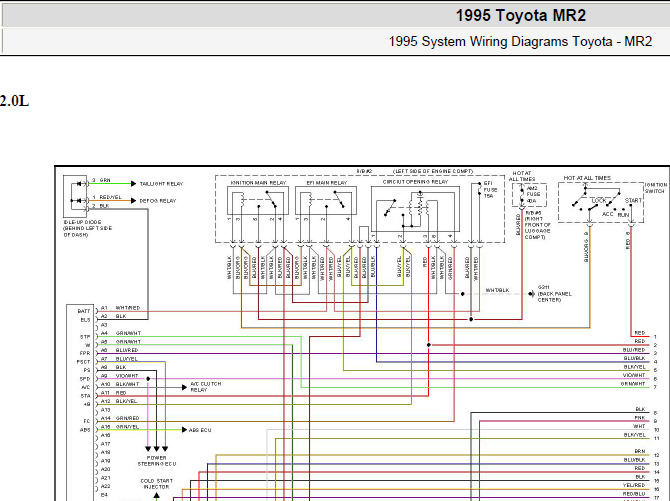Click the arrowhead pointing to A/C CLUTCH RELAY
This screenshot has width=670, height=501.
pyautogui.click(x=184, y=387)
